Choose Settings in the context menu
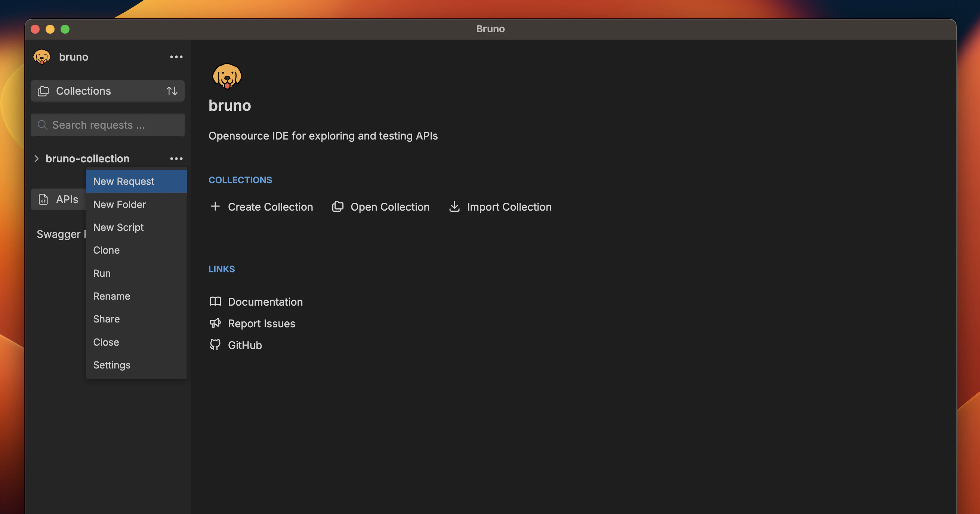Viewport: 980px width, 514px height. [111, 364]
